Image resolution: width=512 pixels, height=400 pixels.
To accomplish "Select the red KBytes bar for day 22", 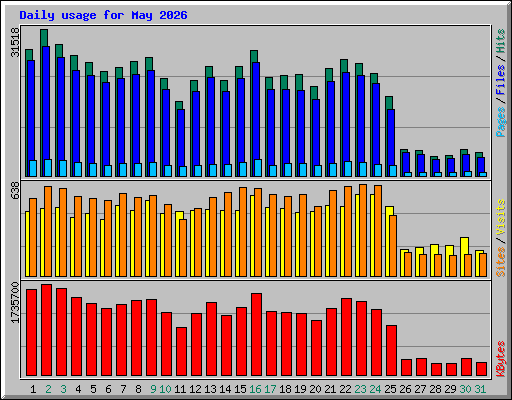I will point(346,337).
